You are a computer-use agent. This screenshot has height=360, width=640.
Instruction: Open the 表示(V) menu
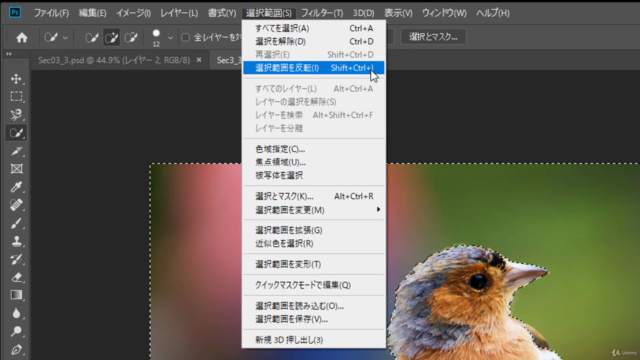[398, 13]
